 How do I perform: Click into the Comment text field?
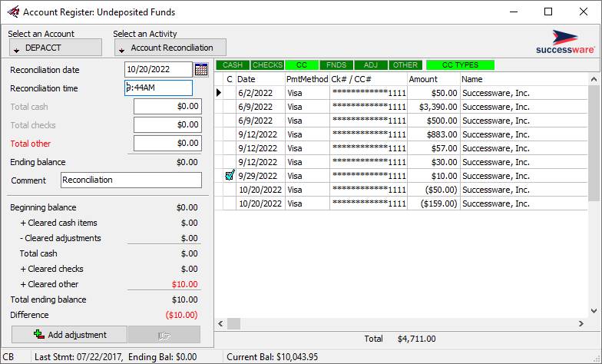(131, 180)
